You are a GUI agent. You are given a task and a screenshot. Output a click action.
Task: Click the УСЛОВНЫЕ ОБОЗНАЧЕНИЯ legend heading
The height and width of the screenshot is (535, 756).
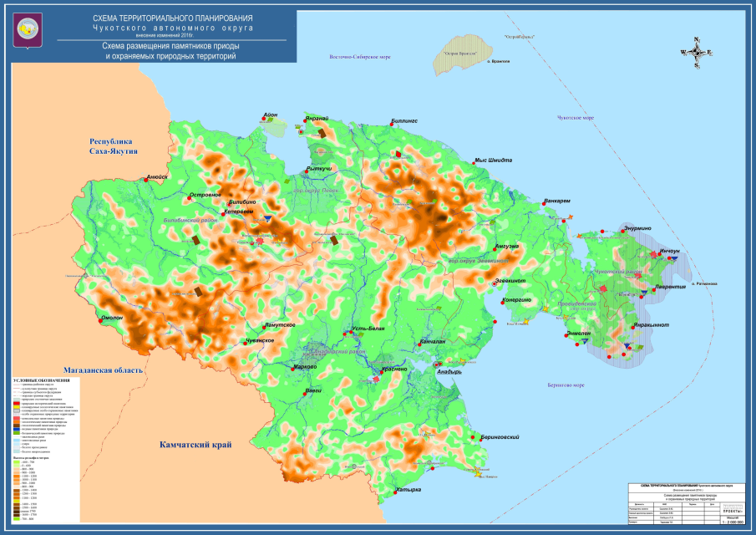[43, 380]
